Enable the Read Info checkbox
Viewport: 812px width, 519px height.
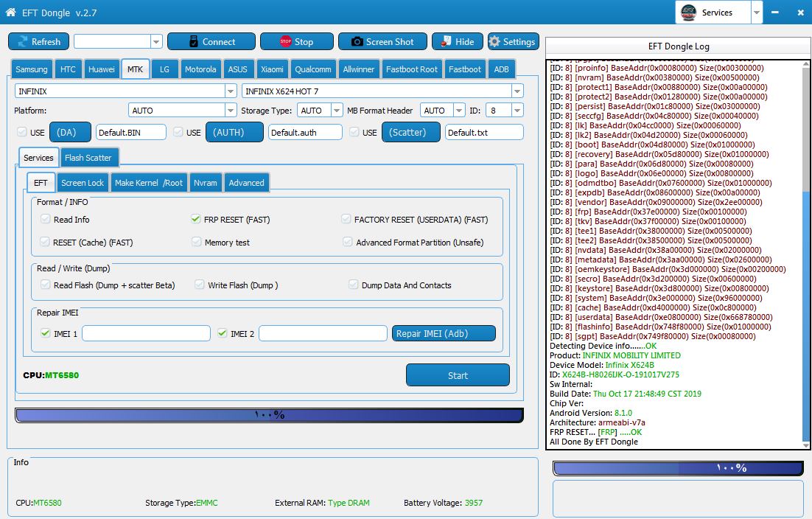(45, 219)
